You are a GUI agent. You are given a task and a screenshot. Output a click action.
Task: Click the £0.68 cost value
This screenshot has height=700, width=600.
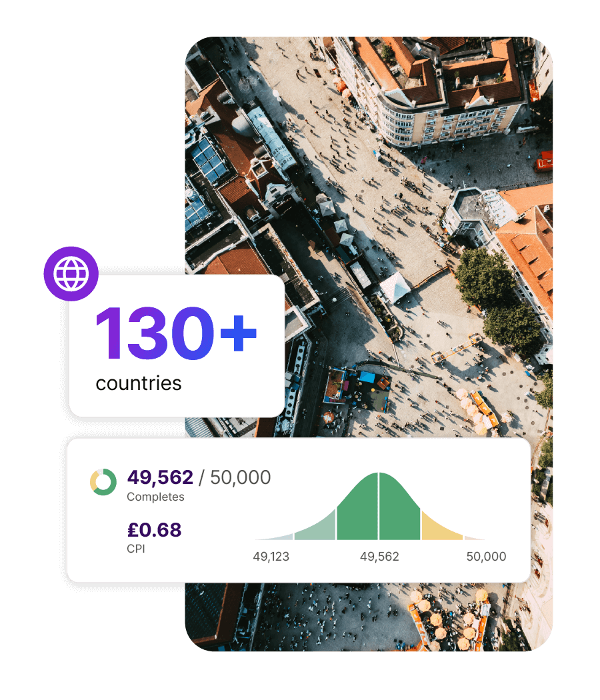[155, 530]
